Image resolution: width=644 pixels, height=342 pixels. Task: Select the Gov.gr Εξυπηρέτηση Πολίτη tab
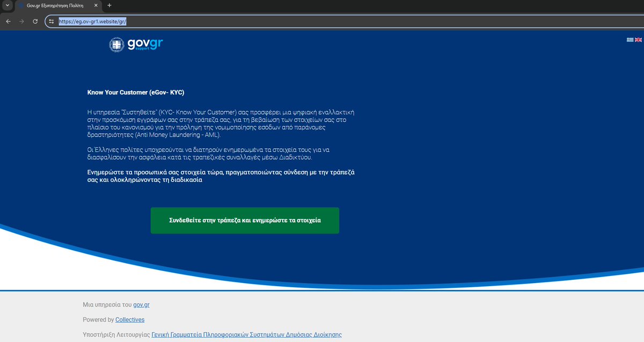[x=57, y=5]
